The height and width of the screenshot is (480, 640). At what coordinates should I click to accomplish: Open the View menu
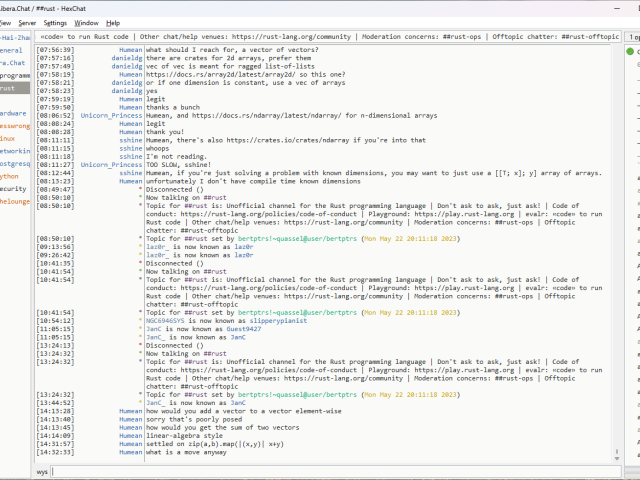click(4, 22)
